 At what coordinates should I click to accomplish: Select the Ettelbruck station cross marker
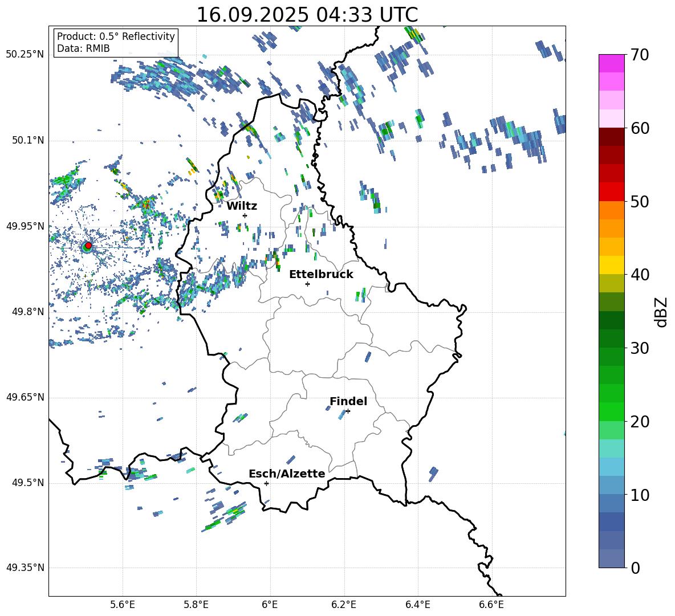coord(307,284)
